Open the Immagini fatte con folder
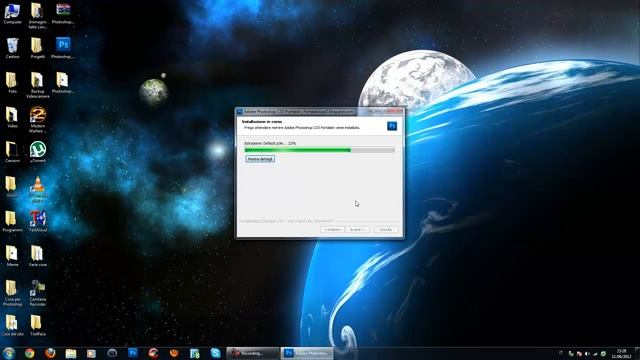This screenshot has height=360, width=640. pyautogui.click(x=38, y=16)
